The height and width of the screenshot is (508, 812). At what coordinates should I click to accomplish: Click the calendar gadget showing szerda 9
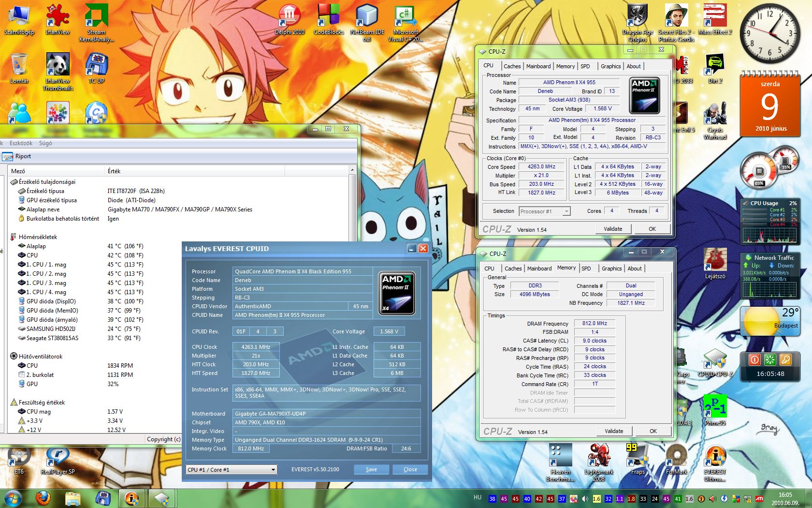tap(770, 104)
